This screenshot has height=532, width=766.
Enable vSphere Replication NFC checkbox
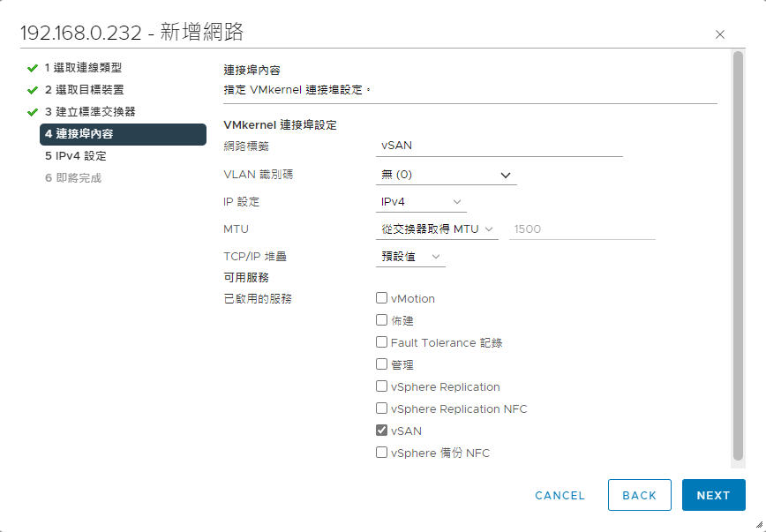382,408
